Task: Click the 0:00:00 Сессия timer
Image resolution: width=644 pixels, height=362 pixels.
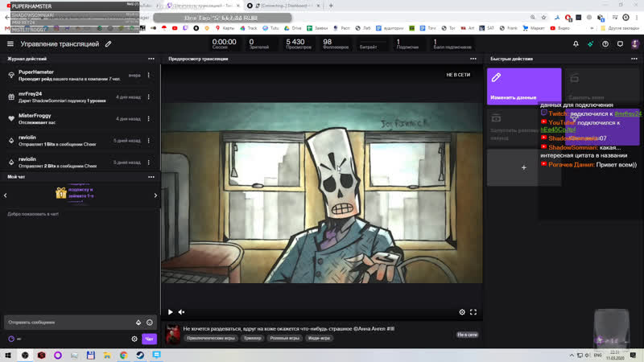Action: coord(225,44)
